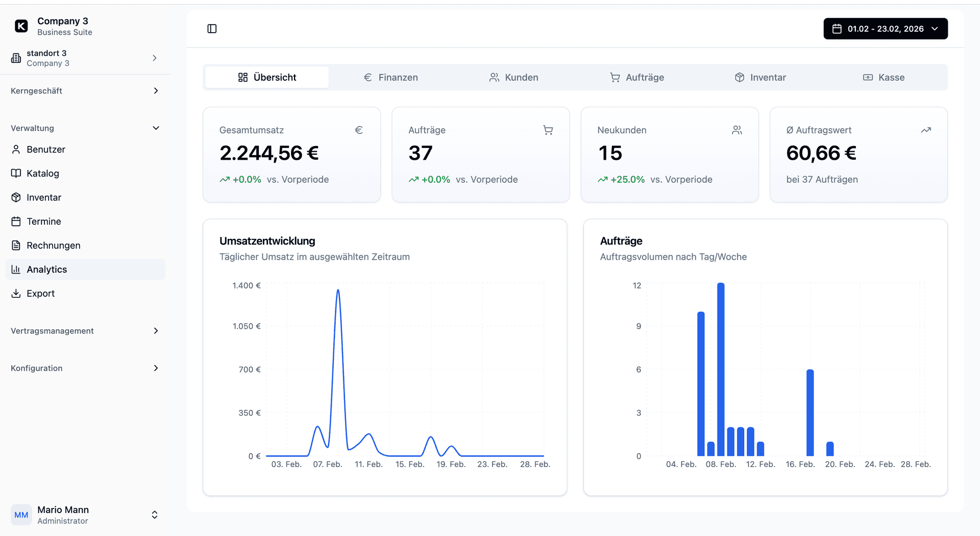Select the Analytics chart icon
The image size is (980, 536).
coord(16,269)
